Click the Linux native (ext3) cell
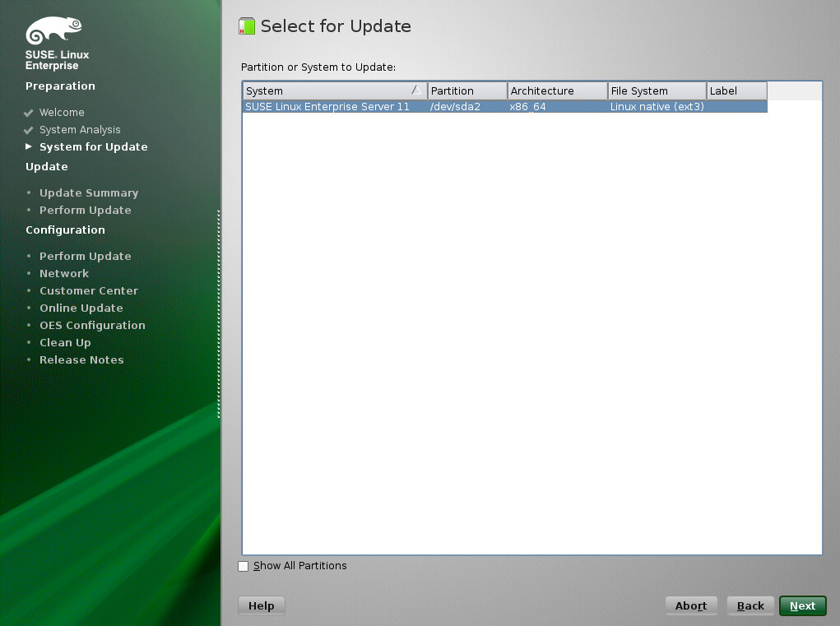The width and height of the screenshot is (840, 626). pos(657,107)
